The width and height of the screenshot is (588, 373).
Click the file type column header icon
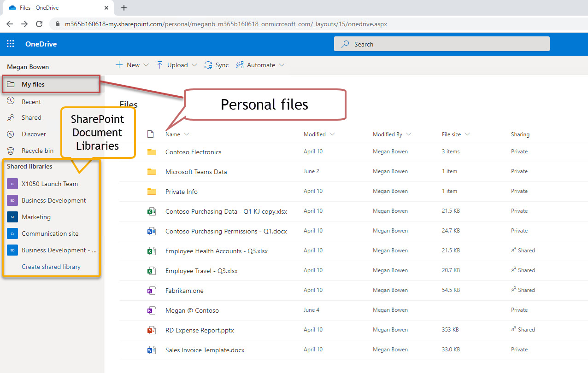pyautogui.click(x=150, y=134)
